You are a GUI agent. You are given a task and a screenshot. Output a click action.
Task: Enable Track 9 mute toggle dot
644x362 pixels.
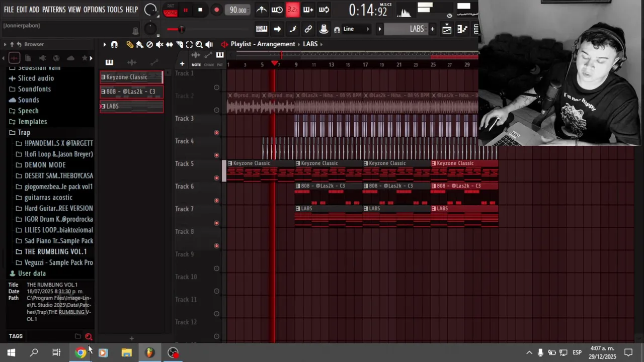[217, 268]
